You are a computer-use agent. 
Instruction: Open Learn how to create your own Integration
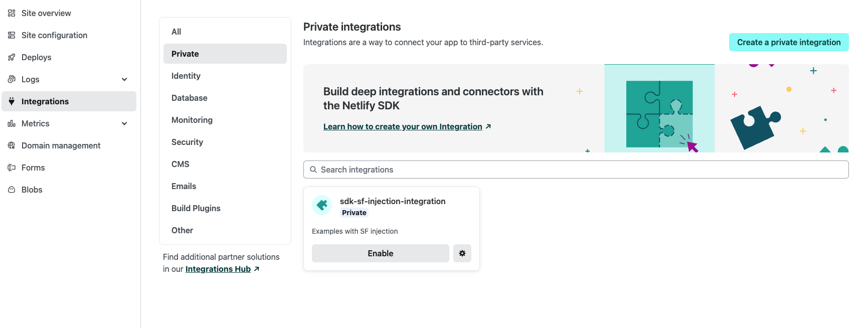(x=403, y=126)
